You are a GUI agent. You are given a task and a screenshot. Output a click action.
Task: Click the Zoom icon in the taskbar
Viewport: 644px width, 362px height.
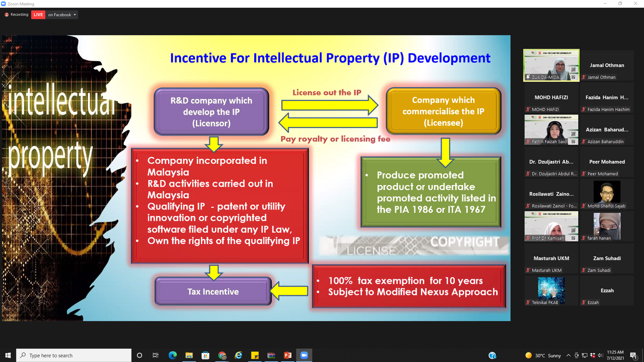point(304,355)
